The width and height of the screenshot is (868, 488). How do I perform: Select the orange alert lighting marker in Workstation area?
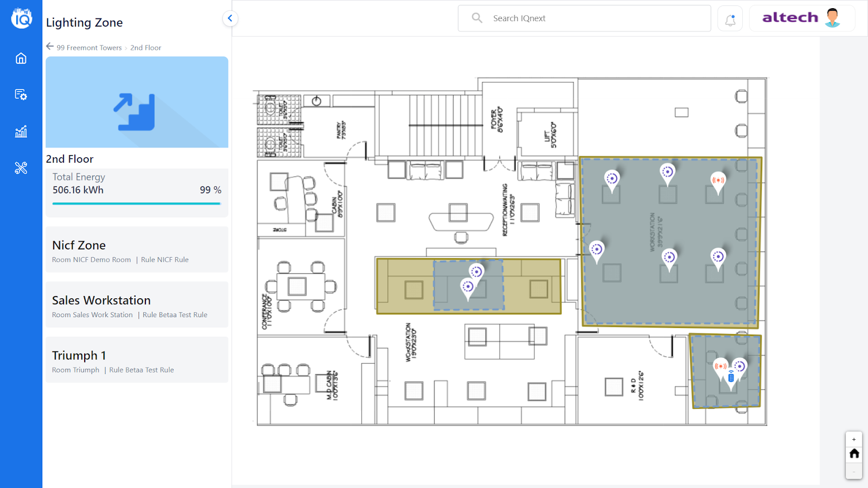click(717, 179)
